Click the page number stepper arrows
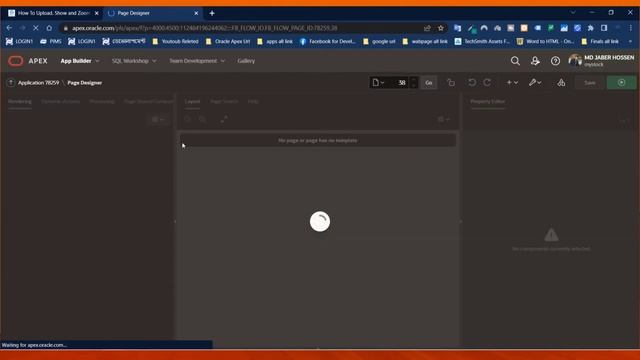640x360 pixels. (x=413, y=82)
